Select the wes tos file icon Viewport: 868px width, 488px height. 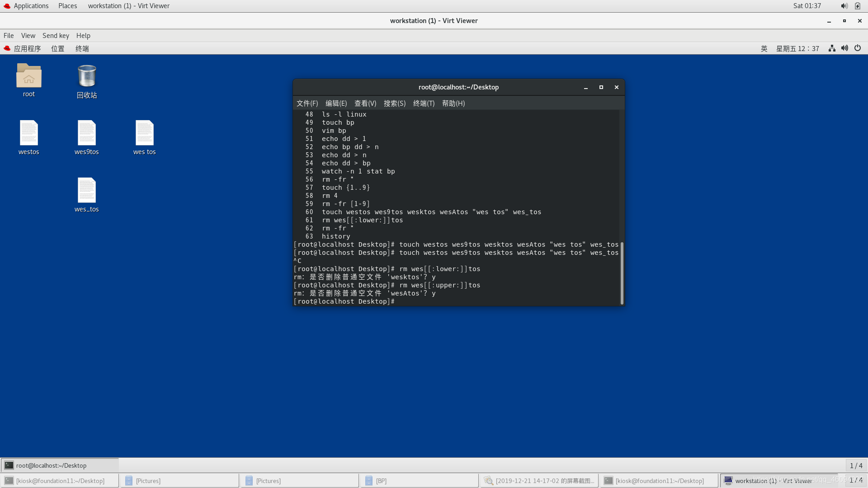tap(145, 133)
